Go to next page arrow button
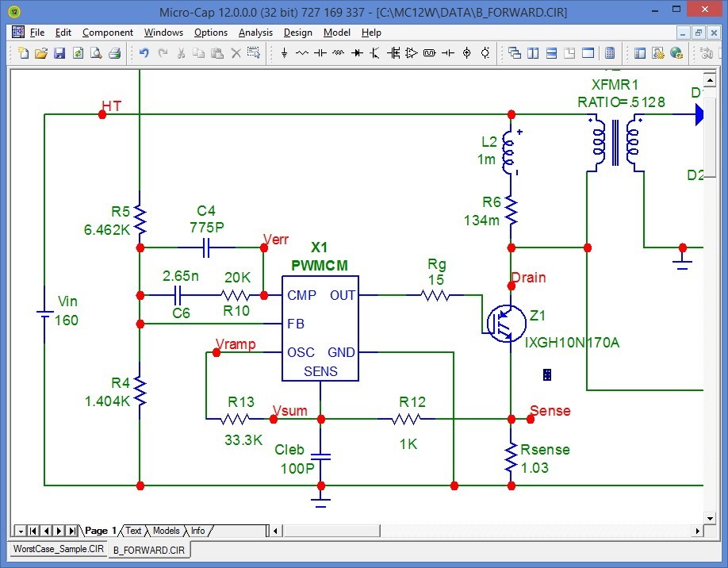This screenshot has height=568, width=728. 59,531
